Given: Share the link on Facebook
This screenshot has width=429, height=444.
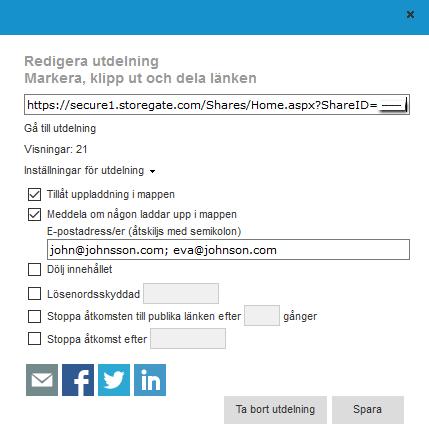Looking at the screenshot, I should (x=78, y=380).
